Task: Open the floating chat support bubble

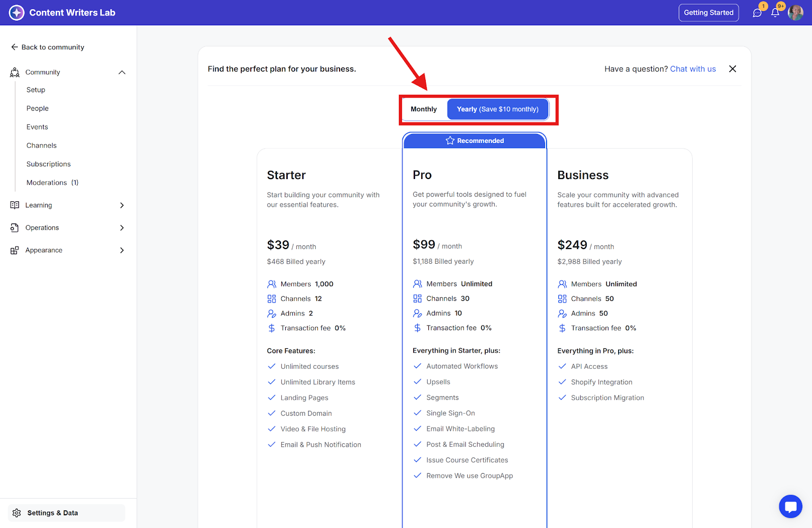Action: pos(791,506)
